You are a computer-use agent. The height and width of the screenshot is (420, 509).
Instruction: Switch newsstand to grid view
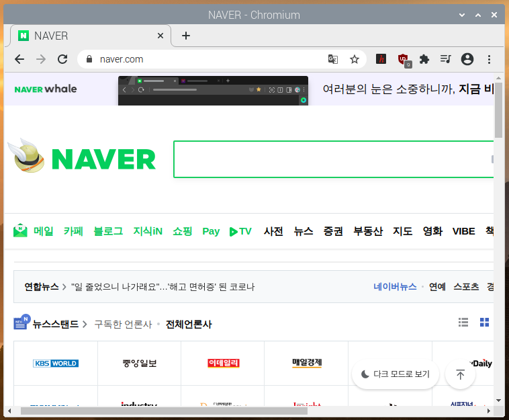(x=484, y=323)
